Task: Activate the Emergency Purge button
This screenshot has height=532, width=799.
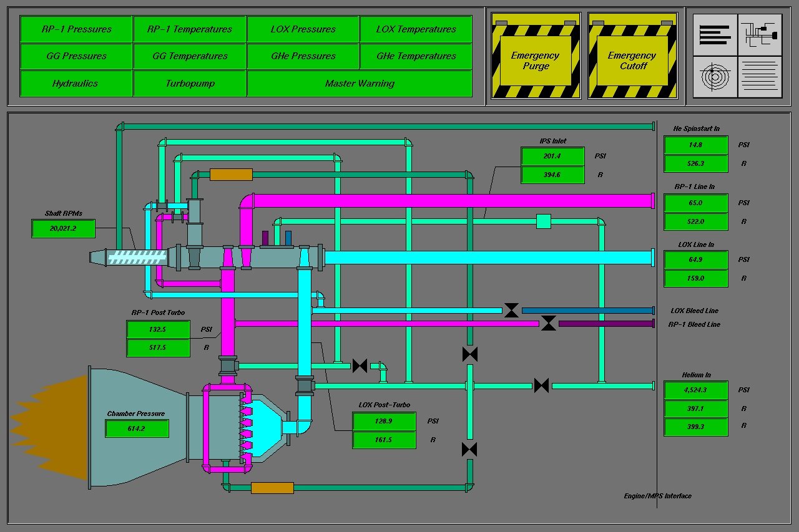Action: pos(536,60)
